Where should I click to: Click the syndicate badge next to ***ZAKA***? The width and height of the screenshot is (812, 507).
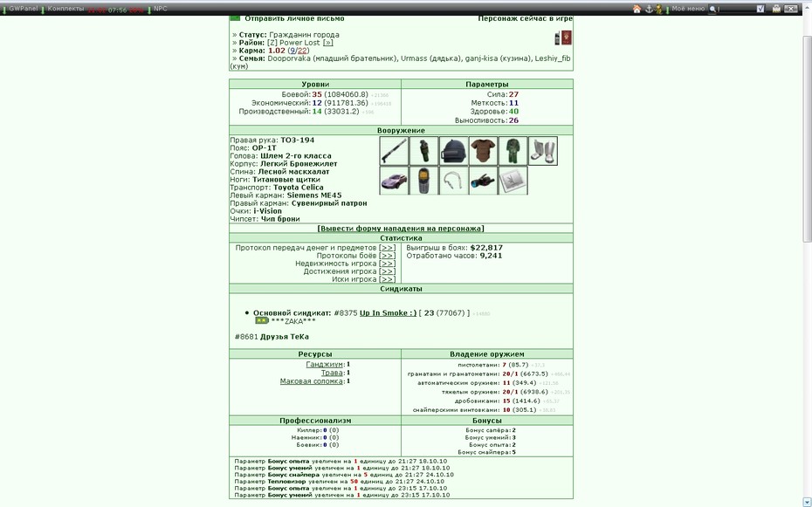262,321
